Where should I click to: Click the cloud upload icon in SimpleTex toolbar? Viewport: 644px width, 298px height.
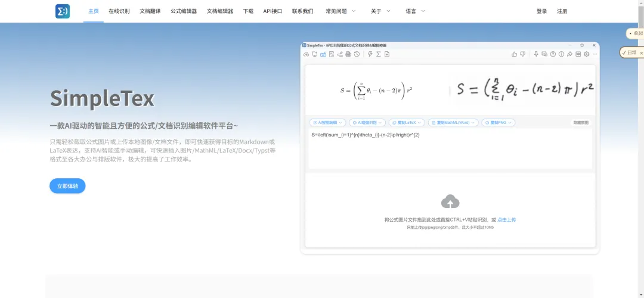[x=306, y=54]
